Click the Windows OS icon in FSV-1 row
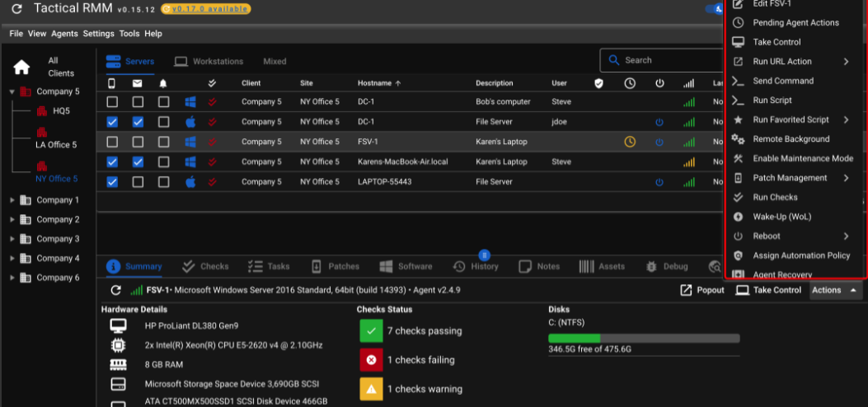The image size is (868, 407). [190, 142]
